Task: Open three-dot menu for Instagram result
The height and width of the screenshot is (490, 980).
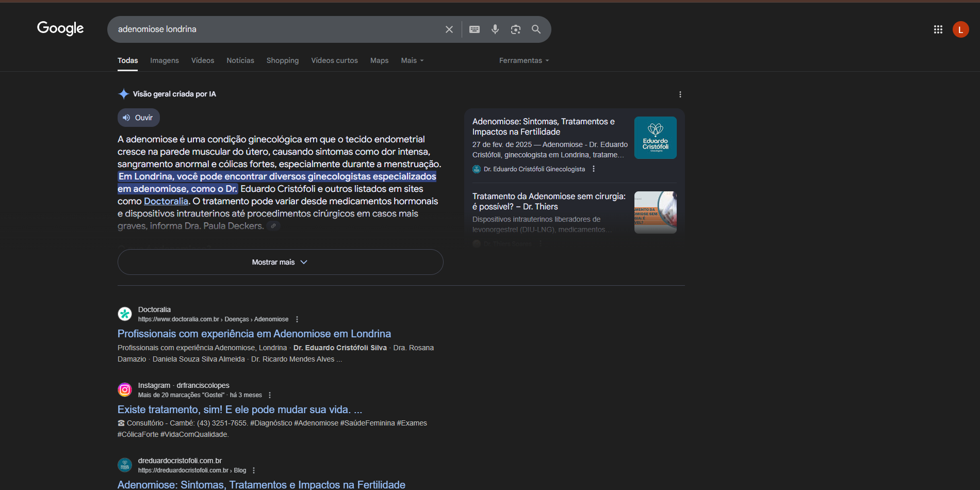Action: (x=270, y=395)
